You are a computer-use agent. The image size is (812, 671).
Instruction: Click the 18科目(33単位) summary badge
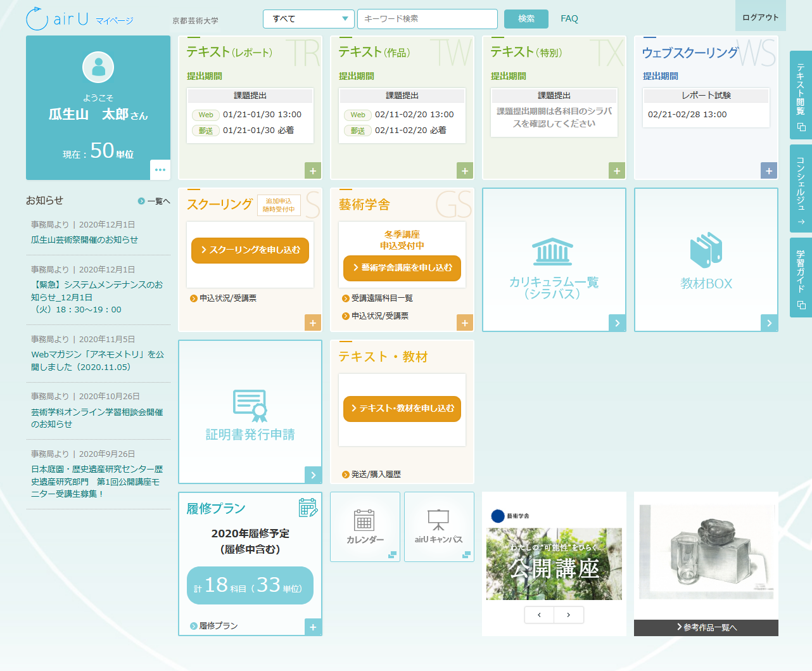250,585
